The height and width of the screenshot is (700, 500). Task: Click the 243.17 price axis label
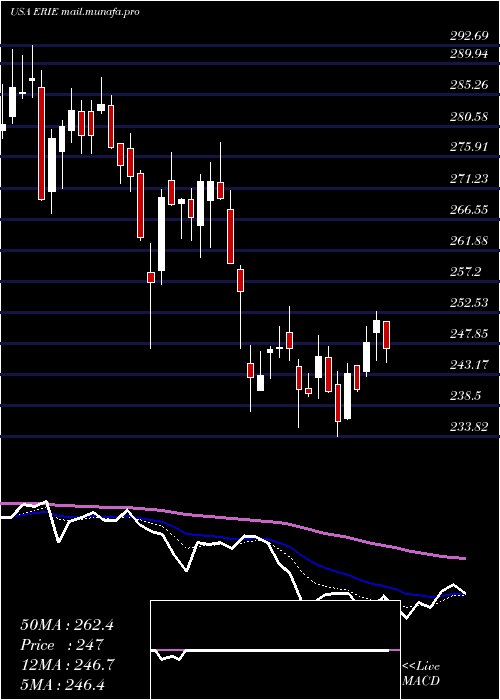(469, 365)
